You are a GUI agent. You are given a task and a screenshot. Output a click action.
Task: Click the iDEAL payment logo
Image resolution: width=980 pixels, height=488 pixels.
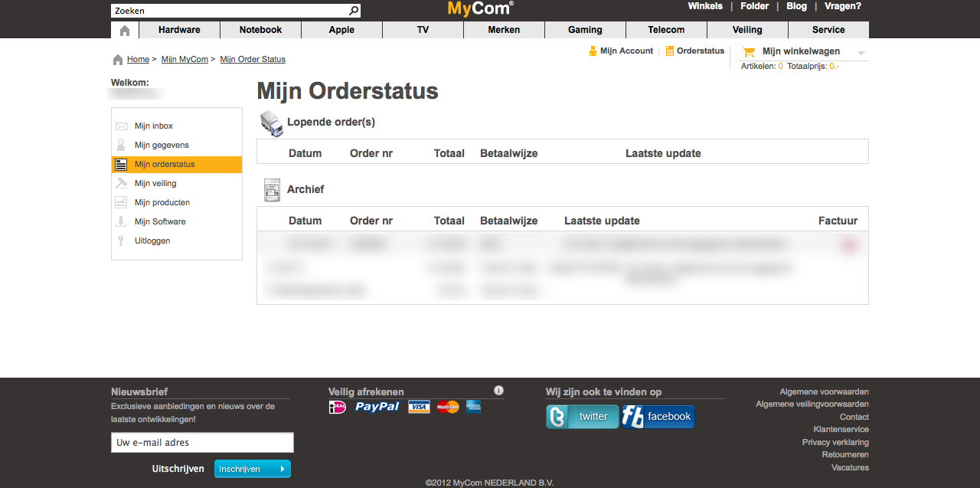338,407
